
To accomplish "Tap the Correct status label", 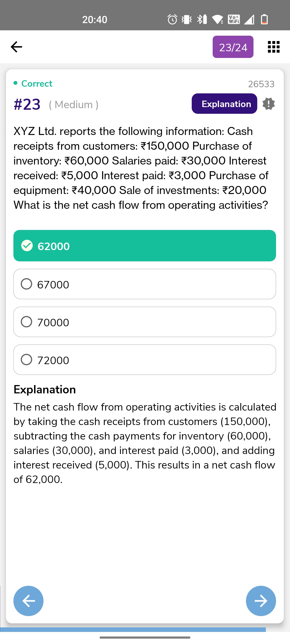I will point(37,84).
